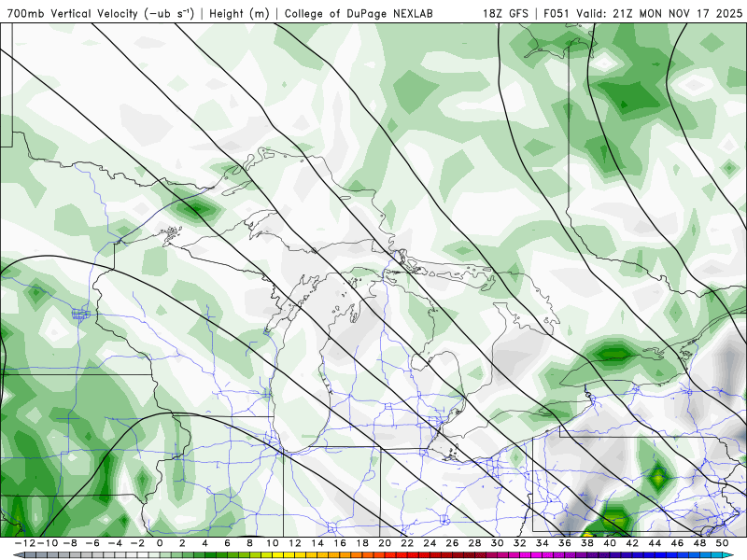The image size is (747, 560).
Task: Click the "50" color scale value
Action: (x=722, y=543)
